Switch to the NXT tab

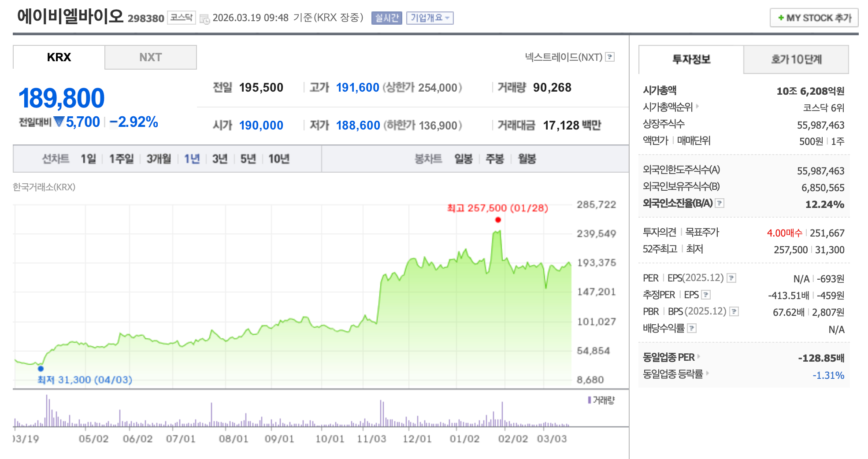coord(151,57)
